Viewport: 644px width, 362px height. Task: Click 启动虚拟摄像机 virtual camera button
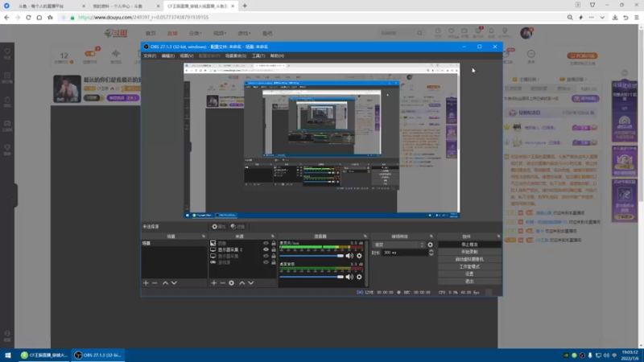(x=469, y=259)
